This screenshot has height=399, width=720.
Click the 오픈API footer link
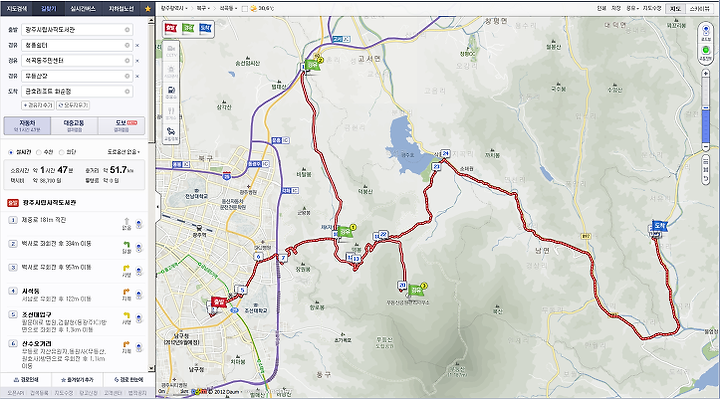click(15, 393)
